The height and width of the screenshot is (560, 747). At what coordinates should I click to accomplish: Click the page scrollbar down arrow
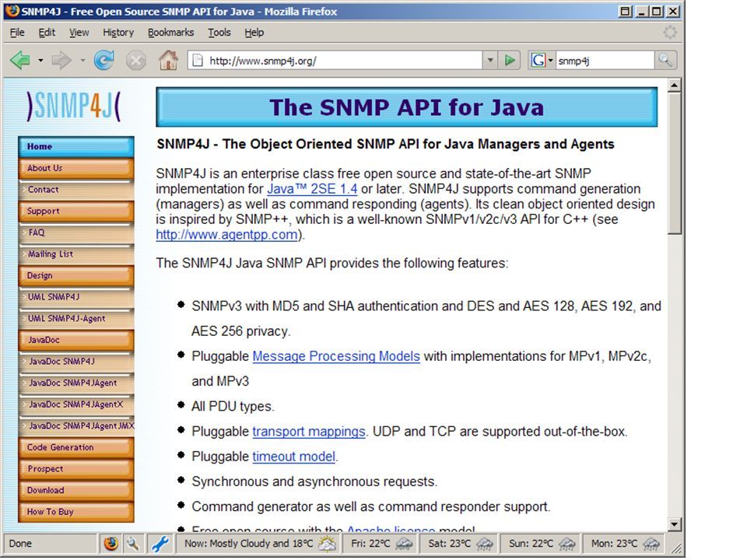tap(674, 525)
